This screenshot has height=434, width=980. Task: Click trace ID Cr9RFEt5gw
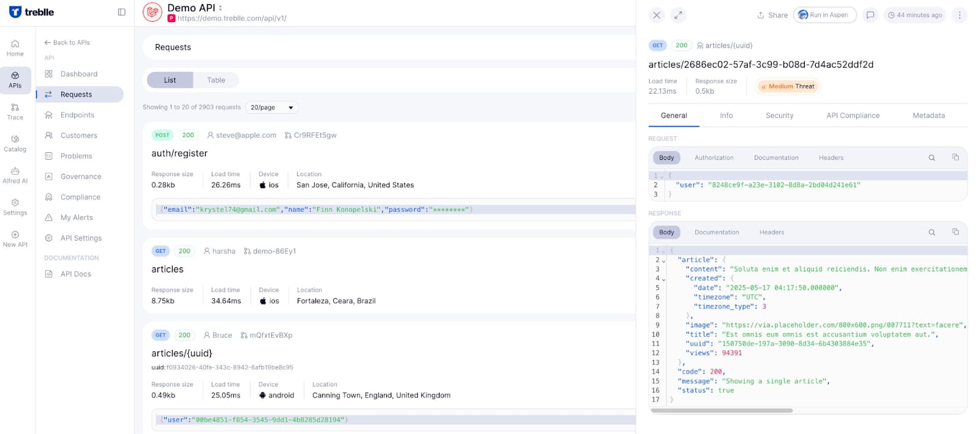point(311,135)
